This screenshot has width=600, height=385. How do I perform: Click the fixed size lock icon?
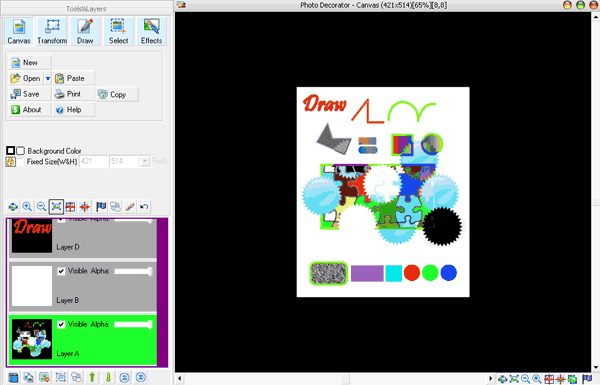(10, 162)
